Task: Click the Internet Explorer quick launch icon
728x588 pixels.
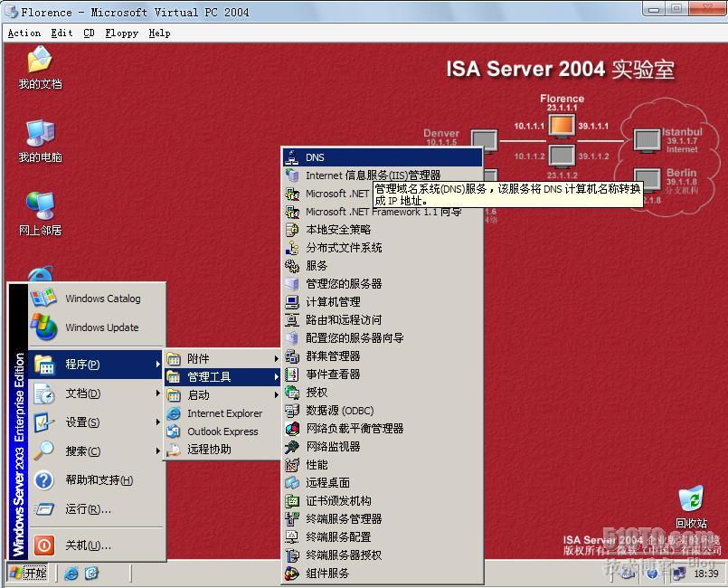Action: [71, 574]
